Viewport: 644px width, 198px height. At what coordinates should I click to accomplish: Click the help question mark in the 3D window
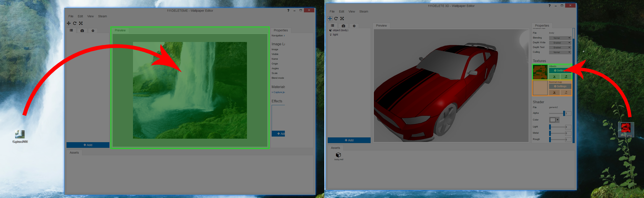(x=550, y=6)
